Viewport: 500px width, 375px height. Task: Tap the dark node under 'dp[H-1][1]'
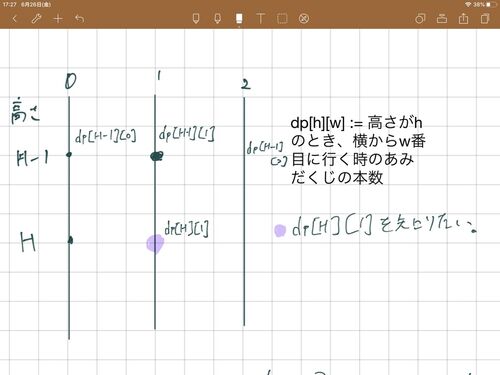pyautogui.click(x=157, y=156)
